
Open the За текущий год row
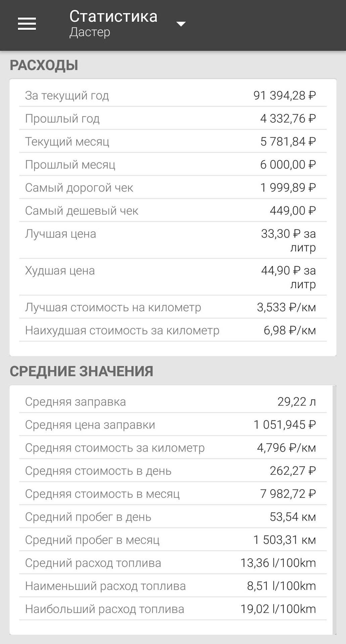(x=172, y=96)
